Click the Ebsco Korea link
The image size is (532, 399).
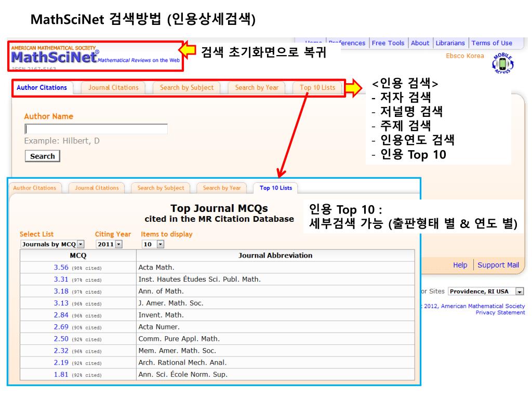[x=465, y=56]
